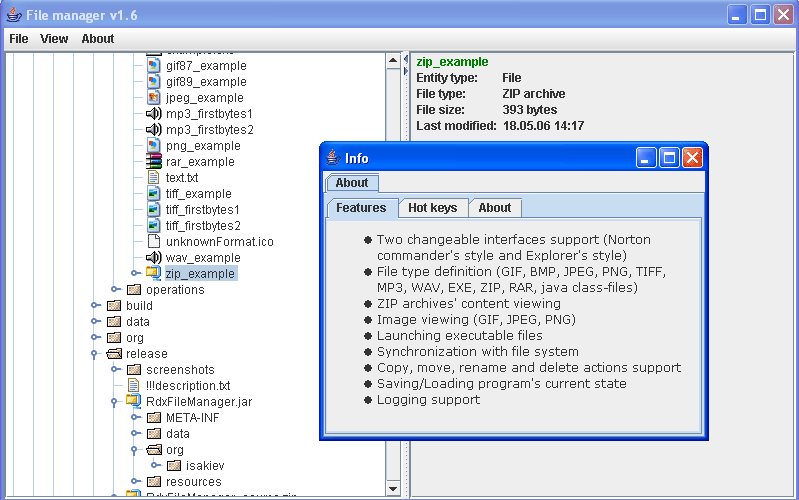Switch to the Hot keys tab
Image resolution: width=799 pixels, height=500 pixels.
click(x=433, y=207)
